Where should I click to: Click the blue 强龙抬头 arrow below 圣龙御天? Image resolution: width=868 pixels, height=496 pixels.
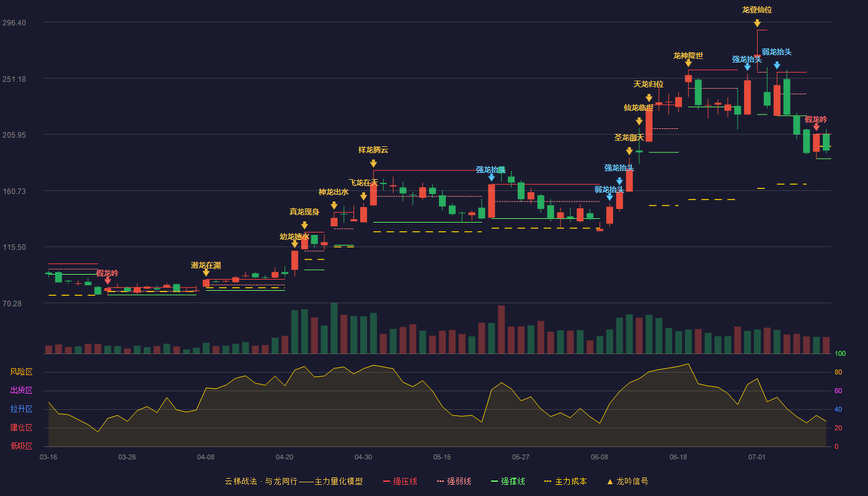(x=619, y=181)
